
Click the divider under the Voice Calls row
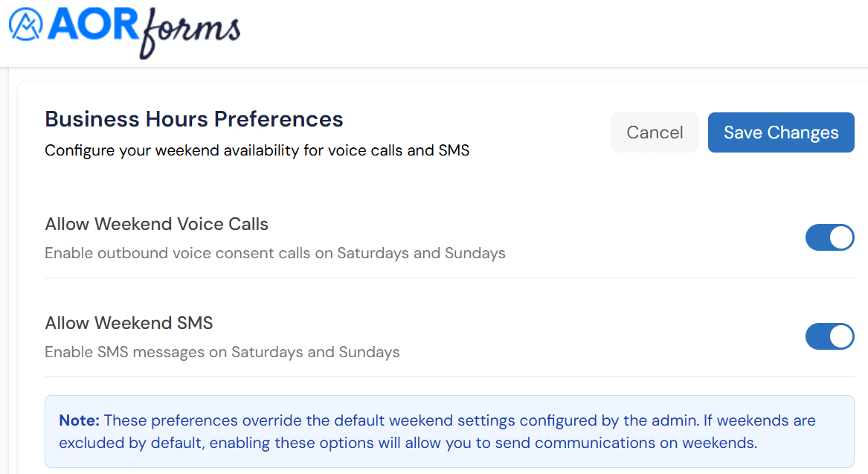(449, 278)
